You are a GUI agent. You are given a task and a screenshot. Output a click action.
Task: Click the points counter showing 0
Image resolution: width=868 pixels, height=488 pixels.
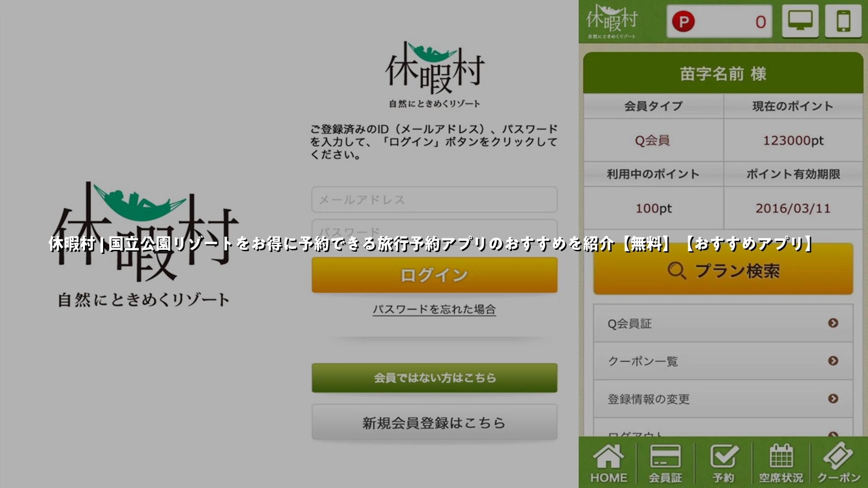pyautogui.click(x=720, y=22)
